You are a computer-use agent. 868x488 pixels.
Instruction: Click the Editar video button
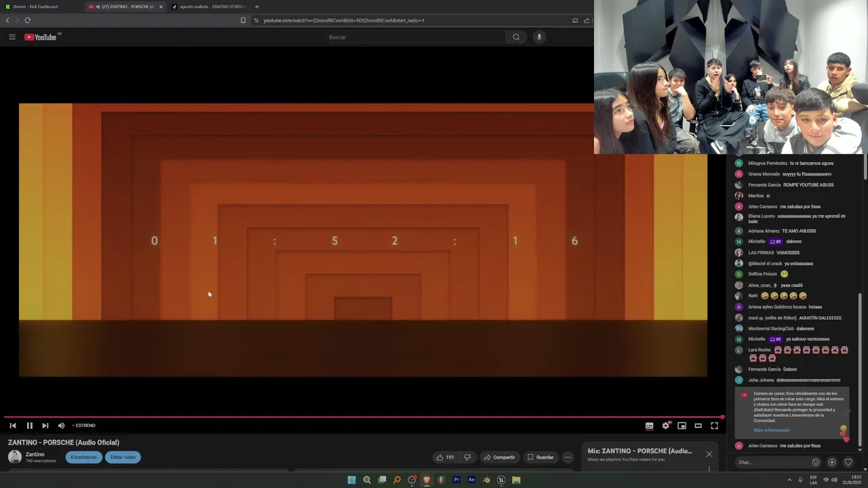tap(123, 457)
